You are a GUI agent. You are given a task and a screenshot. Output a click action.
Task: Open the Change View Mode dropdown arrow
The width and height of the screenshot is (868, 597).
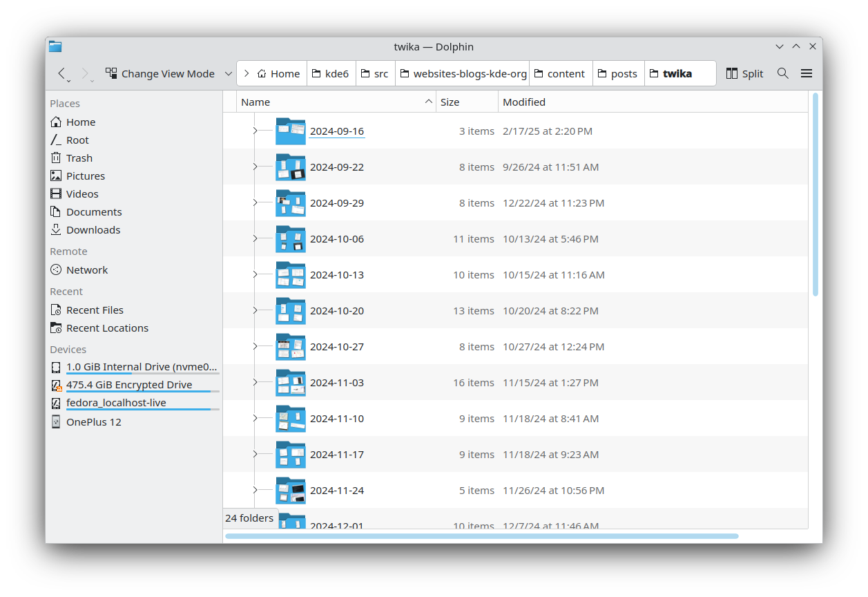click(228, 74)
